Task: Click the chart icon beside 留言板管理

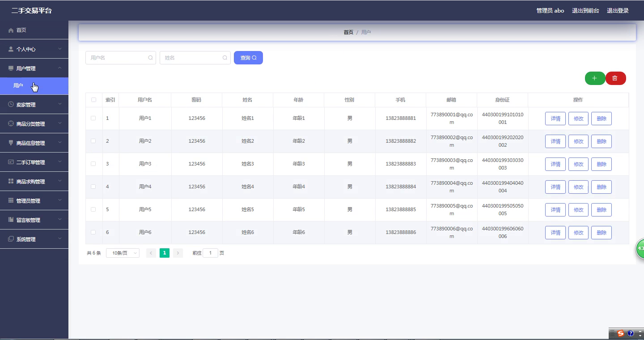Action: click(x=11, y=220)
